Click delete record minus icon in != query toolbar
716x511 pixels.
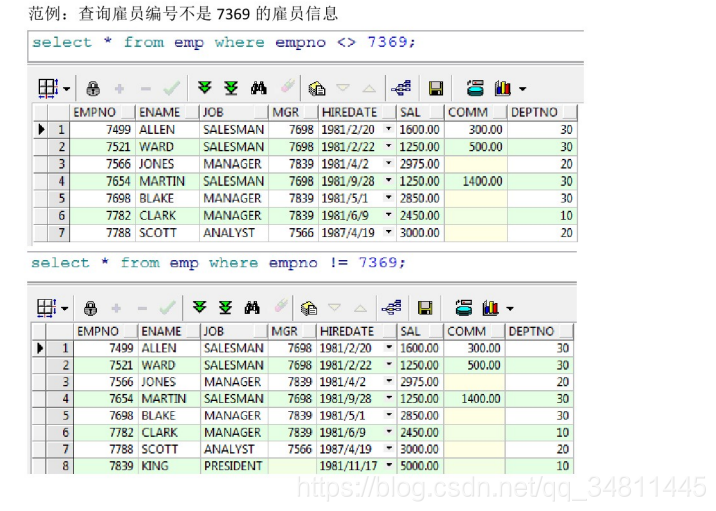coord(142,309)
